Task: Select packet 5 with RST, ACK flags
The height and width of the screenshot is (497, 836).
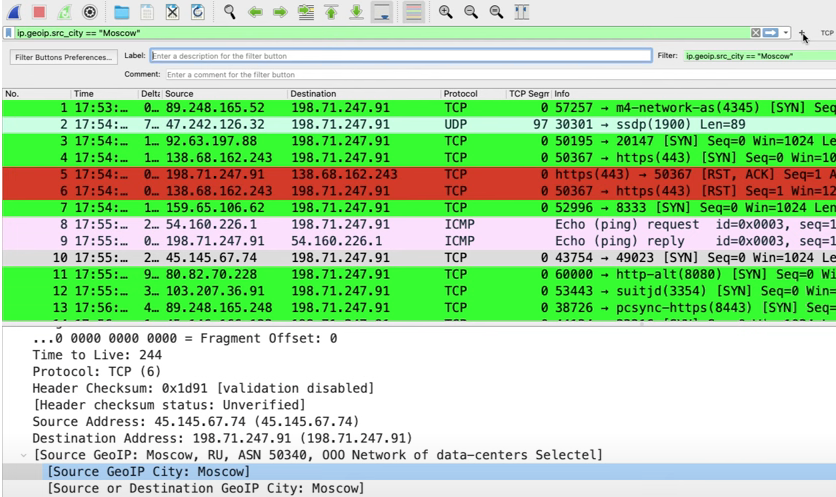Action: click(419, 174)
